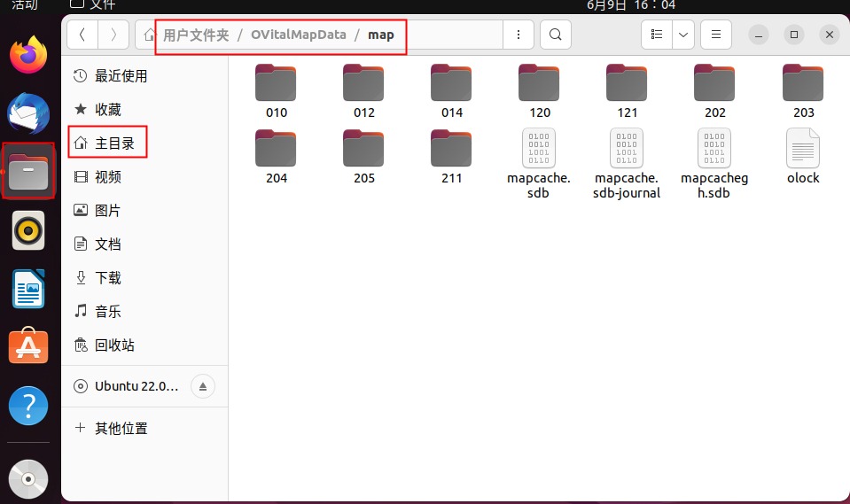Open the path options three-dot menu
Viewport: 850px width, 504px height.
point(518,35)
